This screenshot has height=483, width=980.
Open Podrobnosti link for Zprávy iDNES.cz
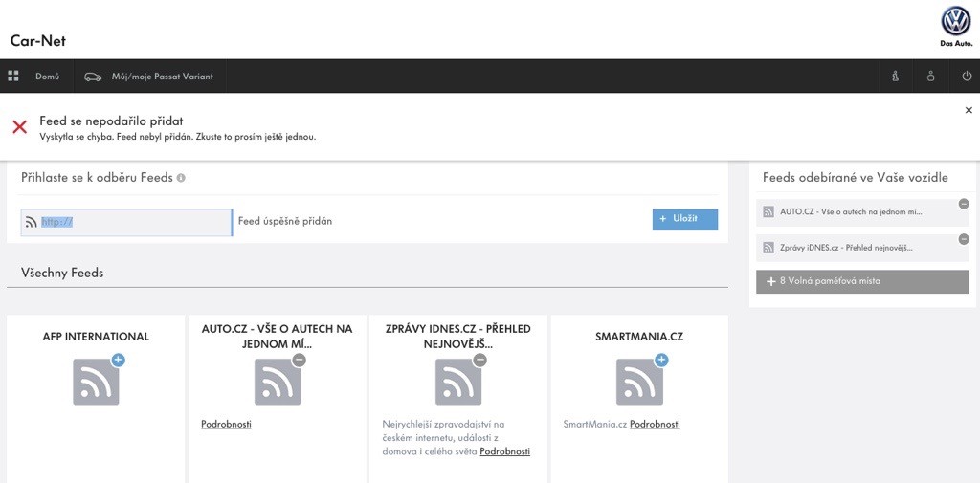[x=505, y=451]
